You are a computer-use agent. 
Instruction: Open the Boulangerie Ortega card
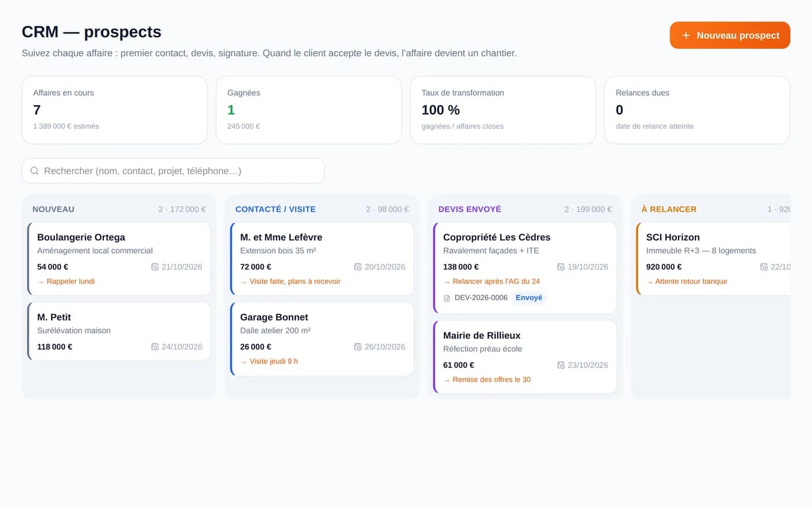pos(119,259)
